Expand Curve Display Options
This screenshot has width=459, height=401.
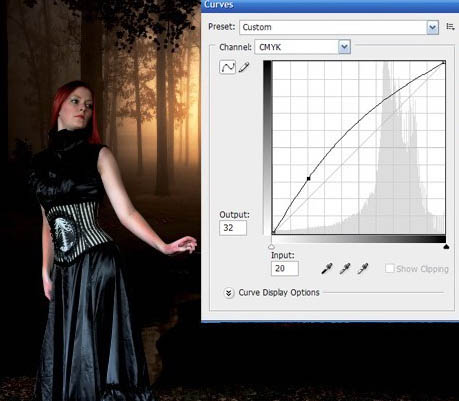click(x=229, y=293)
